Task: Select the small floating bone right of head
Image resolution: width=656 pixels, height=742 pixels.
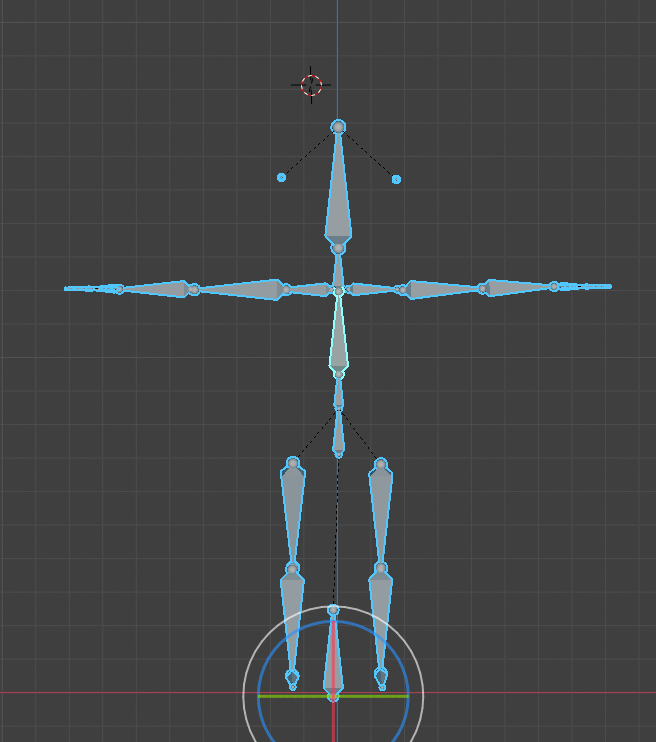Action: click(x=397, y=179)
